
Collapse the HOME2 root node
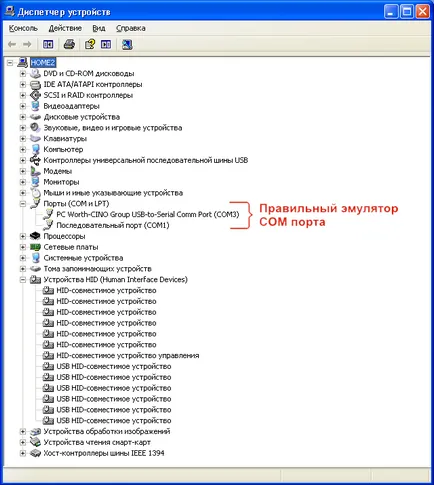coord(10,63)
